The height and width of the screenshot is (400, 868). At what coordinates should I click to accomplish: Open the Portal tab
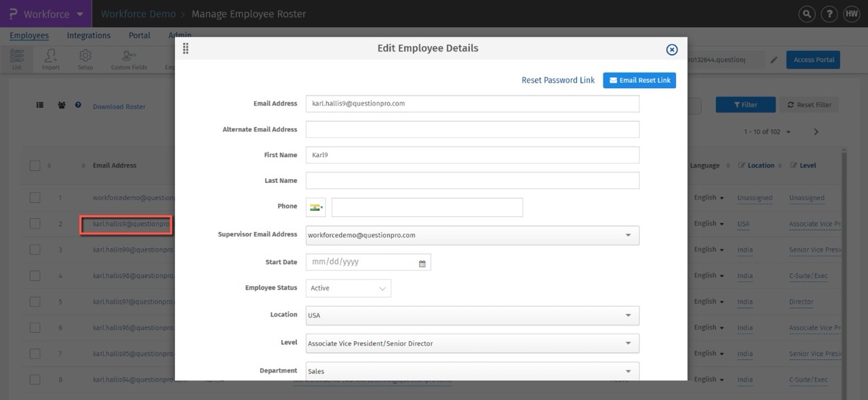click(x=140, y=36)
